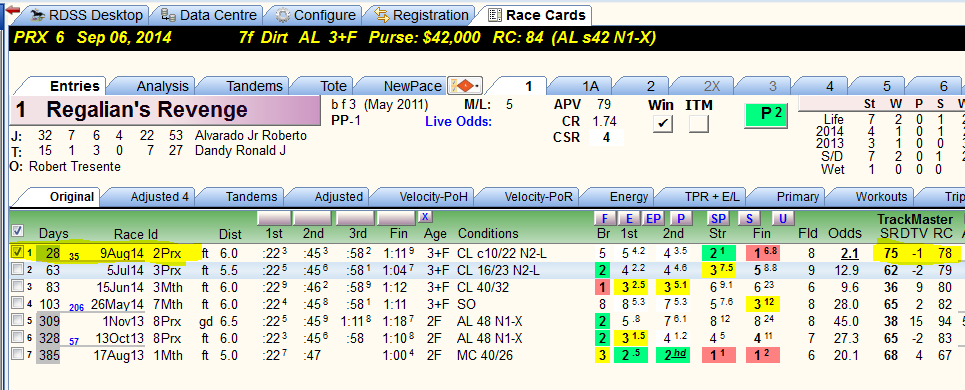
Task: Click the S button above Fin
Action: click(750, 218)
